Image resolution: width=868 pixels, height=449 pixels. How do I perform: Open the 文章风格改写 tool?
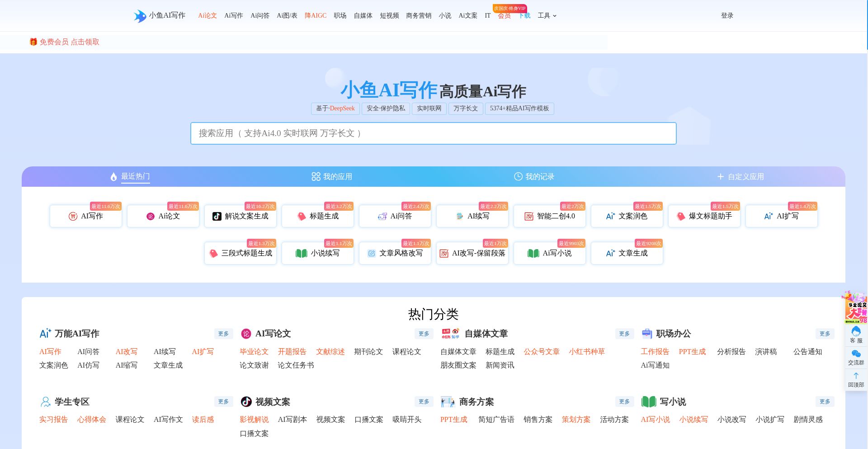pos(394,253)
